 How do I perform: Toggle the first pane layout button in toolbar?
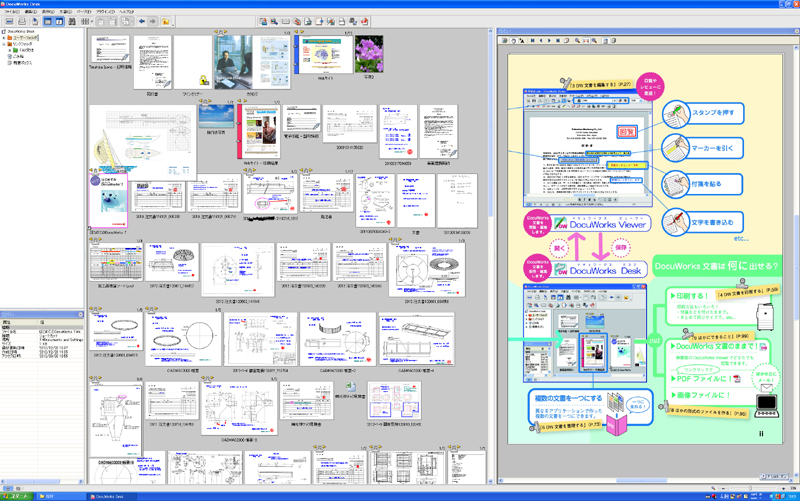coord(47,21)
